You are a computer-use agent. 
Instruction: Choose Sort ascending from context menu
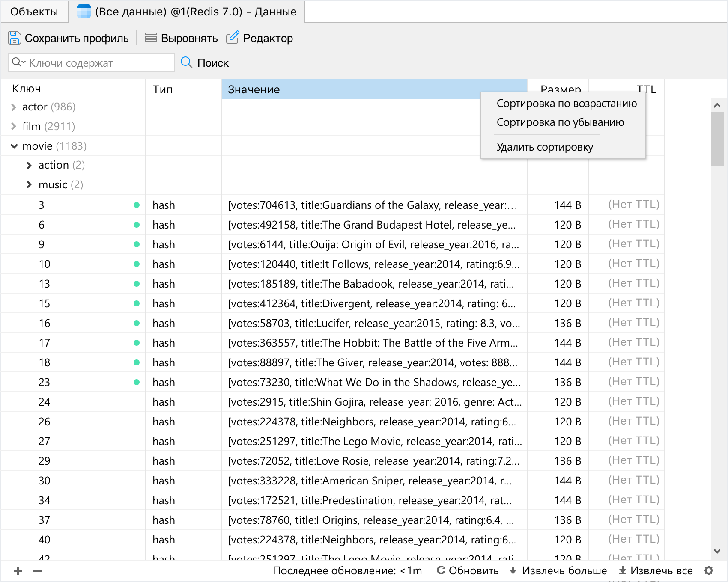click(567, 104)
